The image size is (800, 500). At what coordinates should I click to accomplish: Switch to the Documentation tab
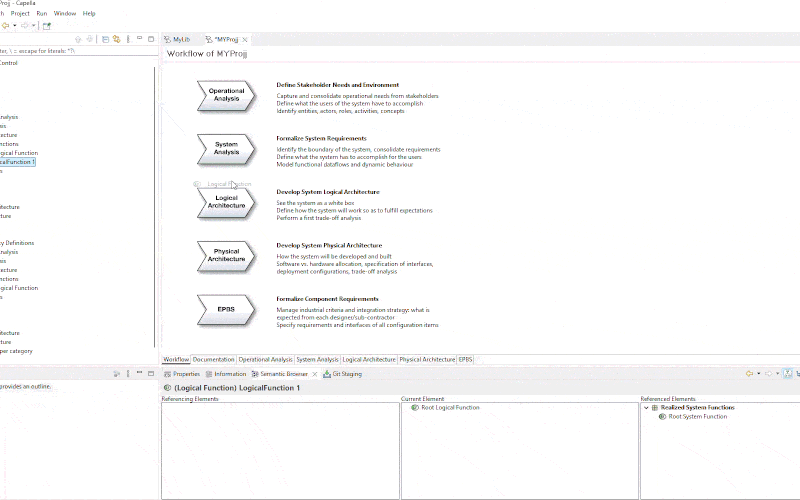[x=213, y=359]
